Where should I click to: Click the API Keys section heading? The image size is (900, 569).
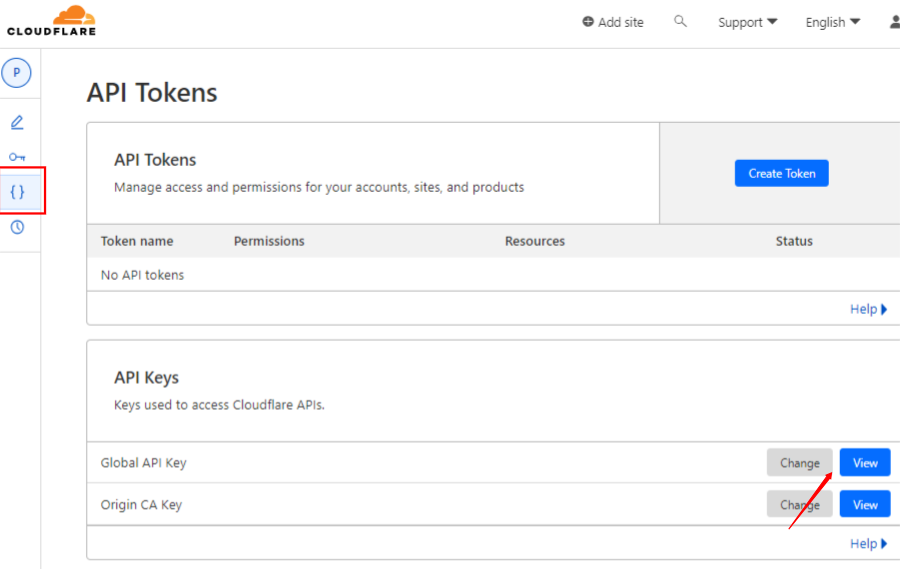146,377
